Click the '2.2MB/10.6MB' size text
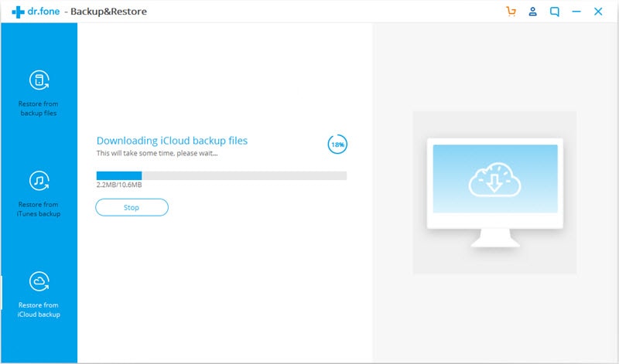Screen dimensions: 619x364 [x=119, y=185]
